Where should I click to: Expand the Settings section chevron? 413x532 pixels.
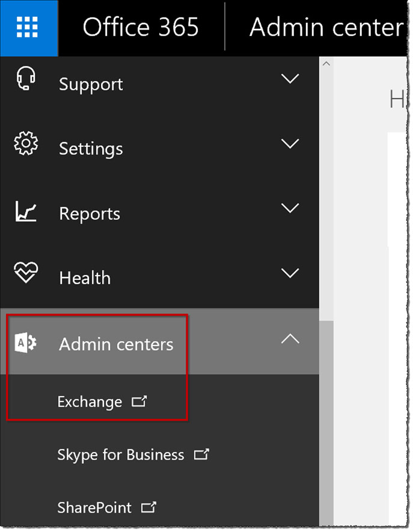[x=290, y=144]
